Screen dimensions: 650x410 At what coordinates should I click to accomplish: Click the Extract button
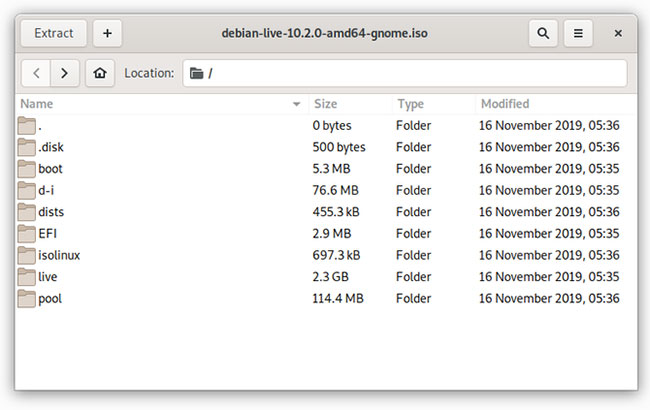tap(54, 33)
